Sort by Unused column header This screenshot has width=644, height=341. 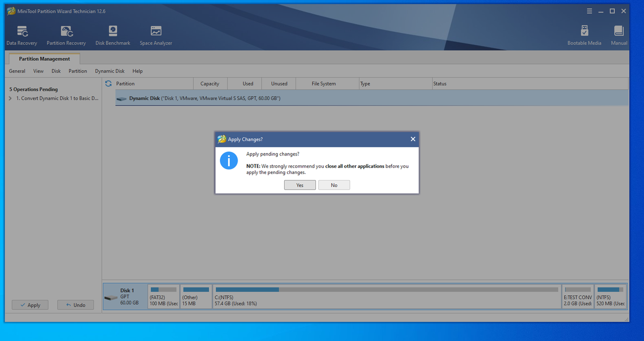(x=279, y=83)
